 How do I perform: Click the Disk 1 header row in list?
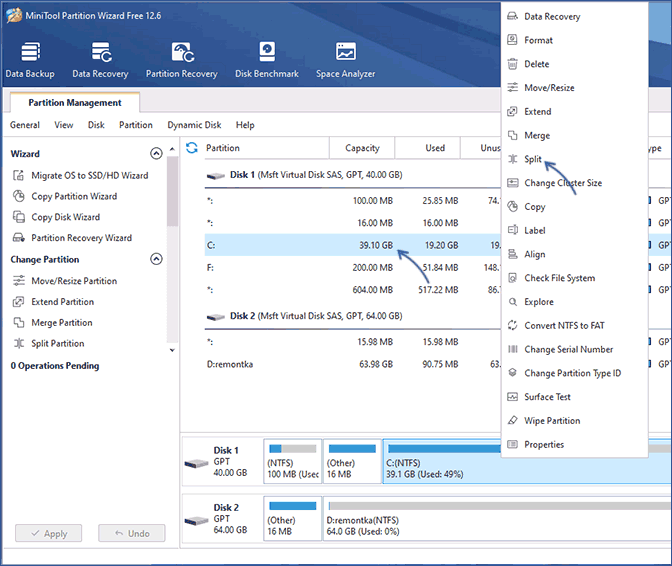point(352,175)
